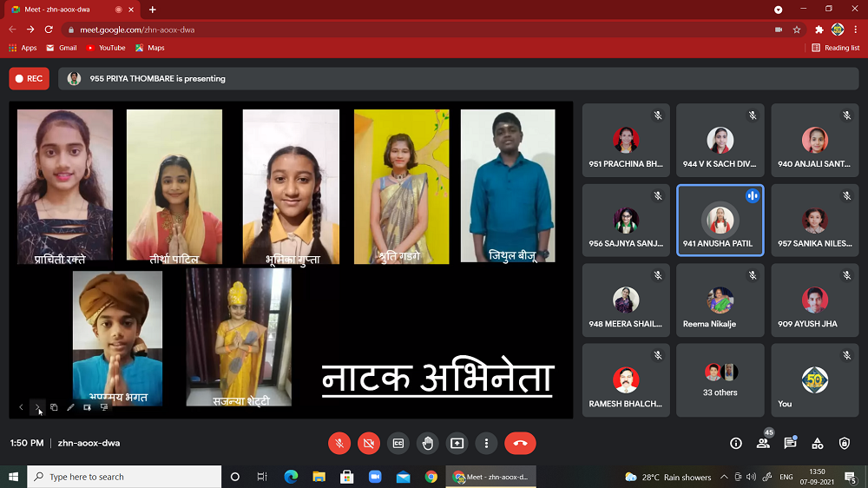This screenshot has height=488, width=868.
Task: Open the Activities panel
Action: click(x=817, y=443)
